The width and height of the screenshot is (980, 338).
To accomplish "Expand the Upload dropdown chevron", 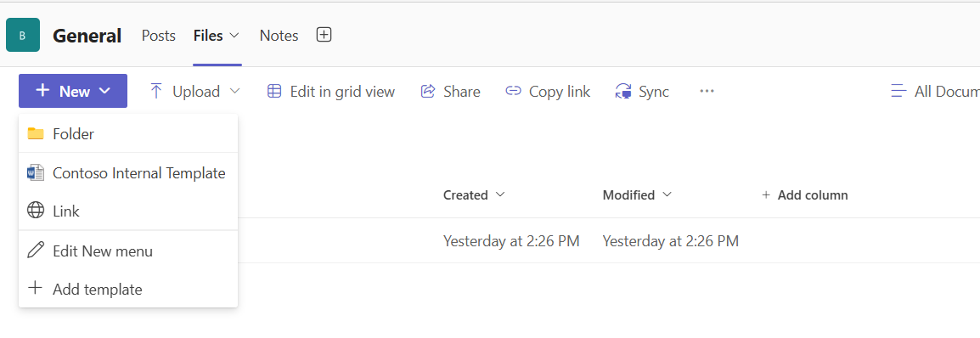I will point(234,91).
